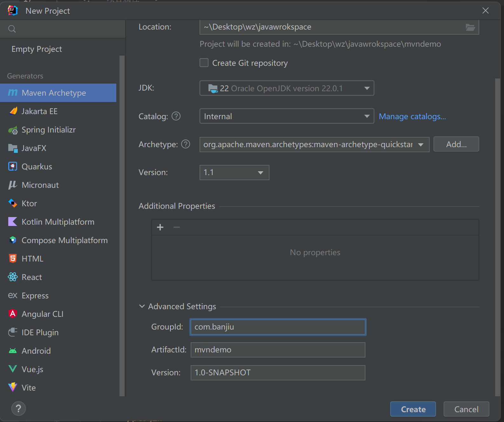Select Maven Archetype generator
The image size is (504, 422).
click(x=58, y=93)
